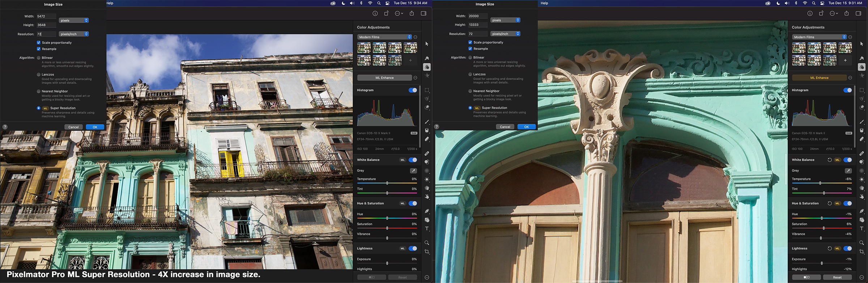Click Hue slider in left window

387,218
